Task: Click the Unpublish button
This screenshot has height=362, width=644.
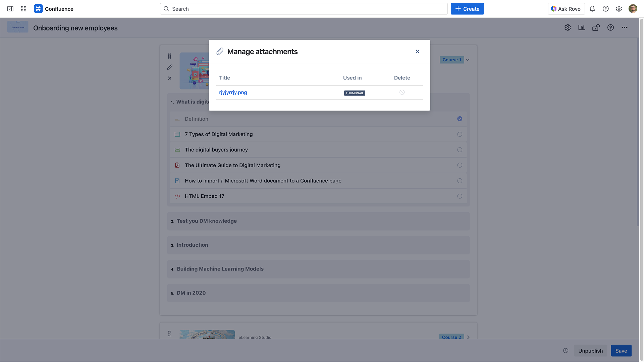Action: 590,351
